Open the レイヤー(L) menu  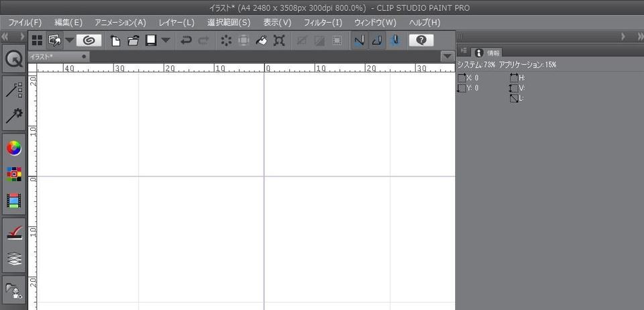(x=176, y=23)
